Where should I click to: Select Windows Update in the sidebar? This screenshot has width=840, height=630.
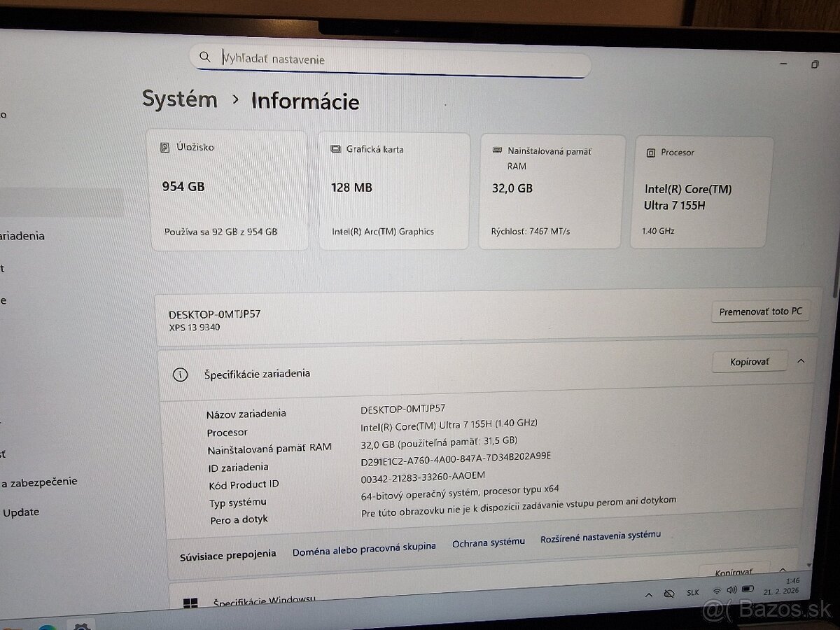click(21, 512)
